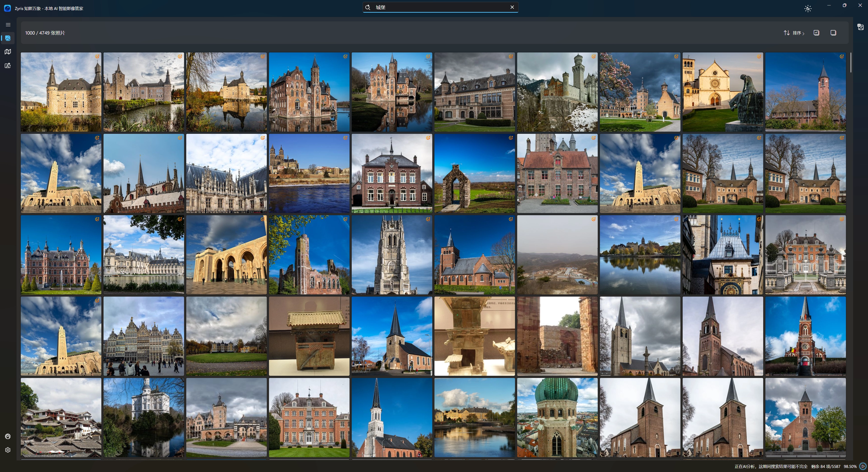The width and height of the screenshot is (868, 472).
Task: Click the 1000 / 4749 张照片 count label
Action: coord(45,33)
